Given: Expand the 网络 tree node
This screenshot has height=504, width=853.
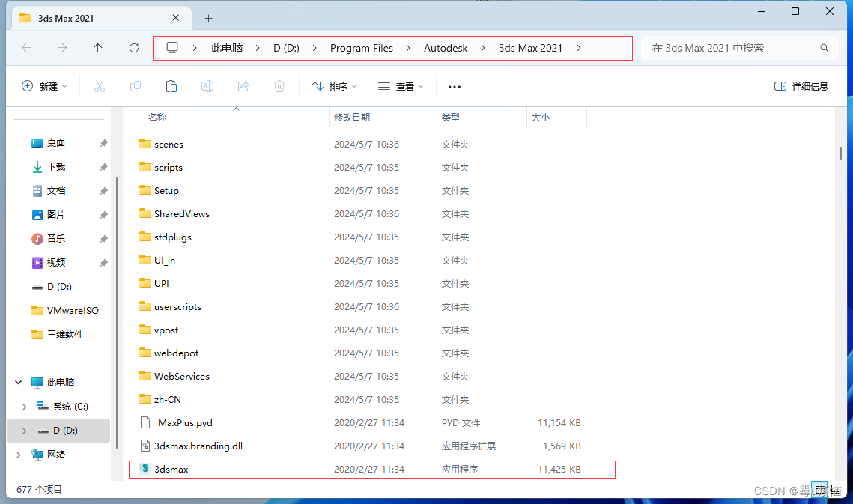Looking at the screenshot, I should 19,454.
